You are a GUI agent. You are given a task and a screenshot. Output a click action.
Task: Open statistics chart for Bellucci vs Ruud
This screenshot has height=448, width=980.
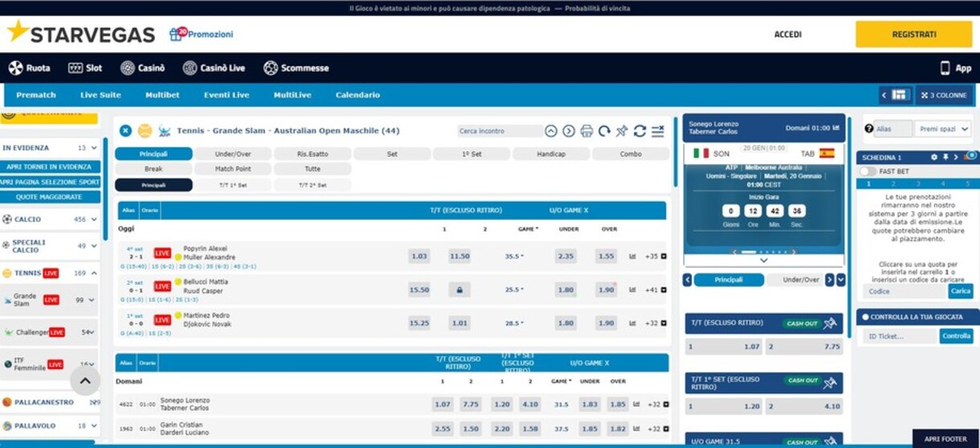tap(632, 290)
